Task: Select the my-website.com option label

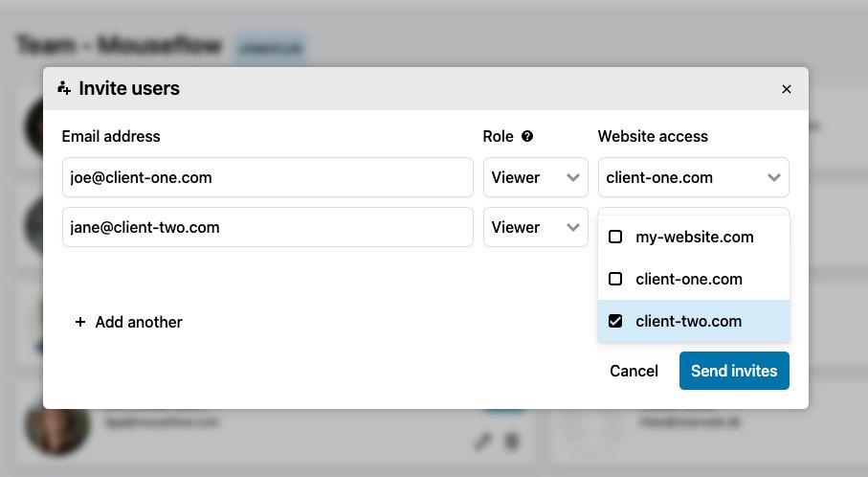Action: pos(694,237)
